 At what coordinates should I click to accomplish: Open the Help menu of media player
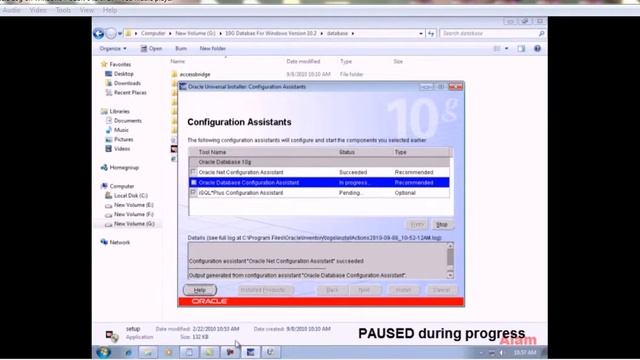110,10
